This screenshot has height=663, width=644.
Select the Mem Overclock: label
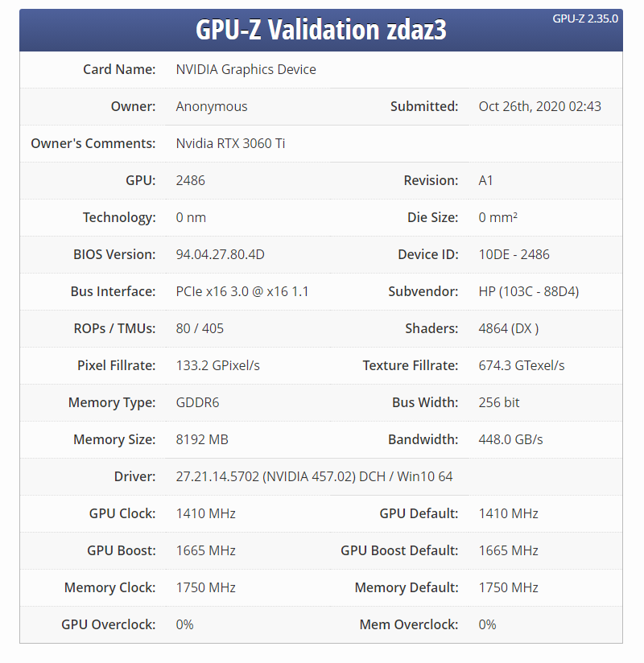pos(409,624)
